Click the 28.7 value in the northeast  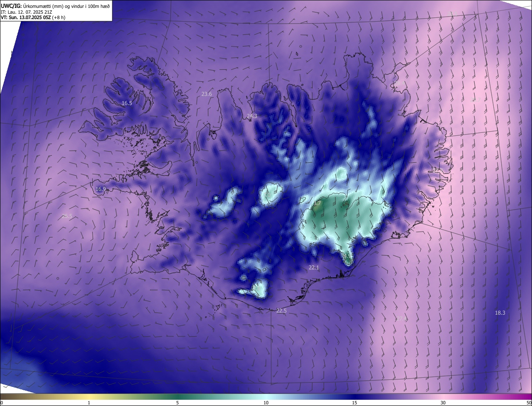coord(475,100)
